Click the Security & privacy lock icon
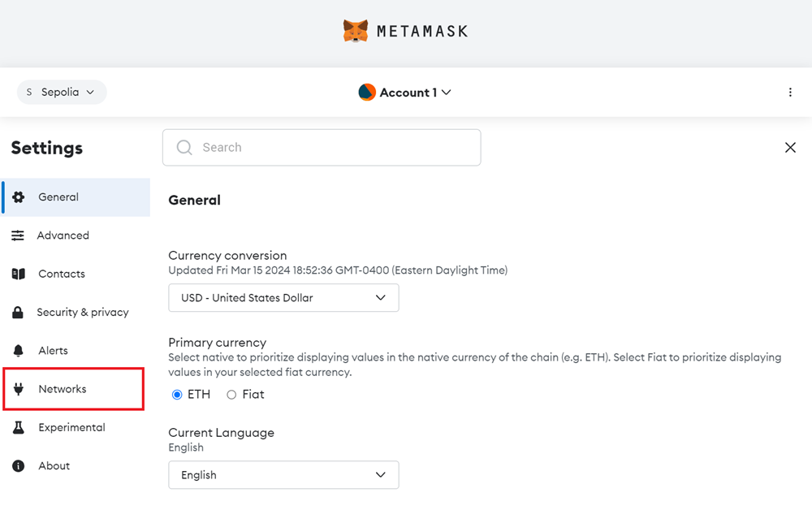Screen dimensions: 812x510 click(19, 312)
